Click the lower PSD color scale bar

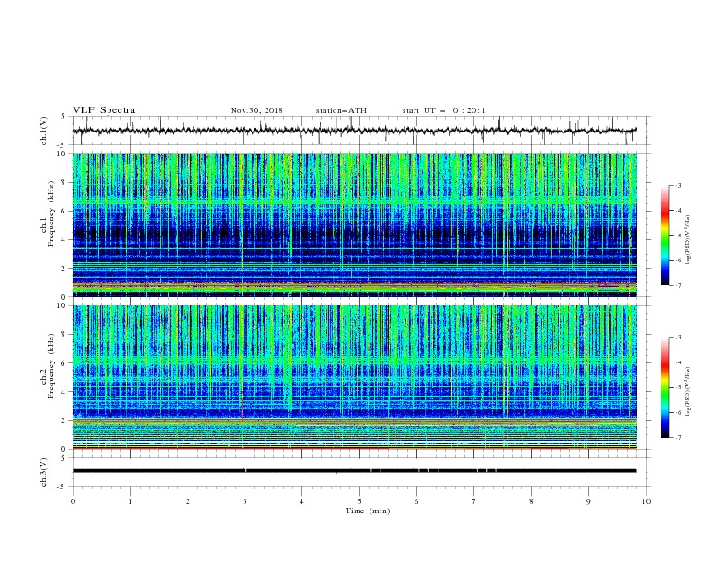[665, 387]
